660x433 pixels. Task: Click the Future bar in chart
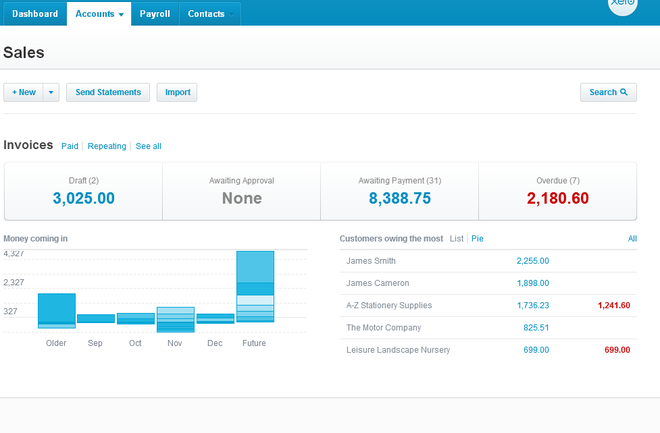[x=255, y=286]
